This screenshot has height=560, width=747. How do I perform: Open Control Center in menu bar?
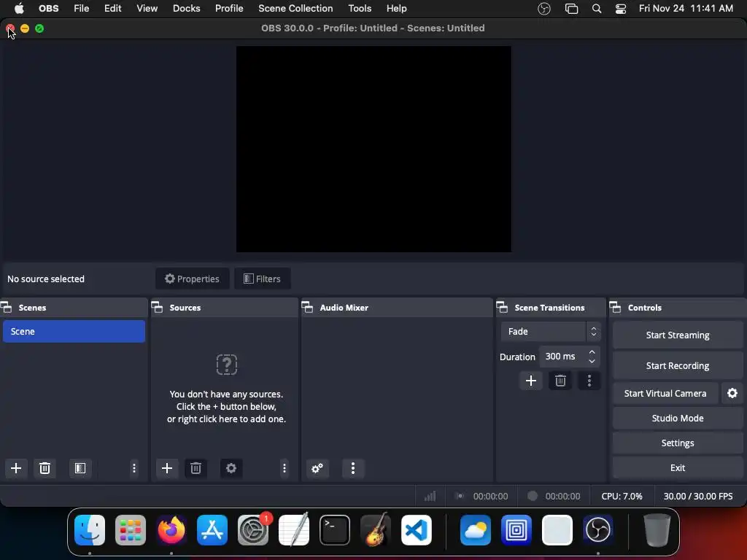click(620, 9)
